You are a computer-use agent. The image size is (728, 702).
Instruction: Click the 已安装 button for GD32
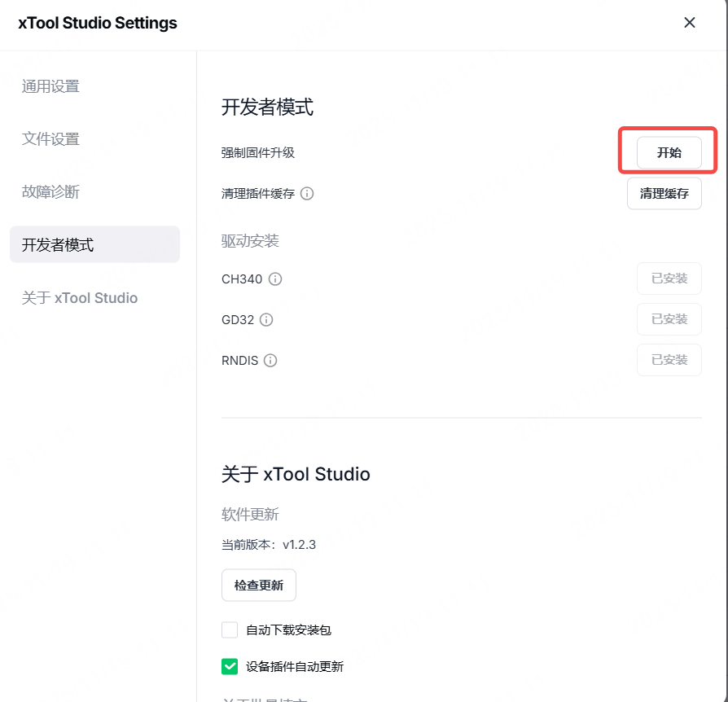point(669,319)
